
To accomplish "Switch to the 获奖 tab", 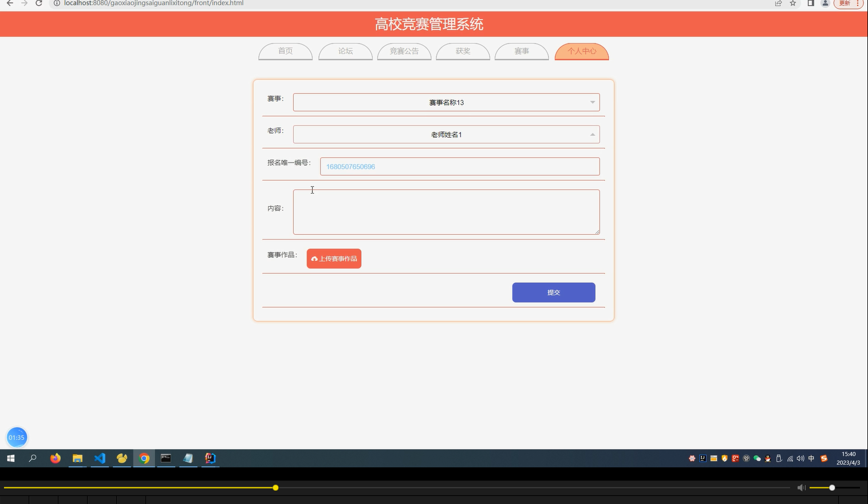I will tap(462, 51).
